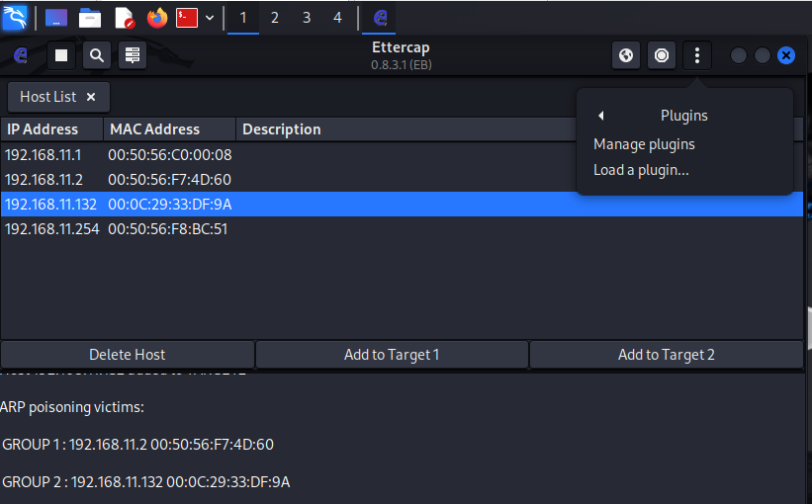812x504 pixels.
Task: Close the Ettercap window
Action: (x=786, y=55)
